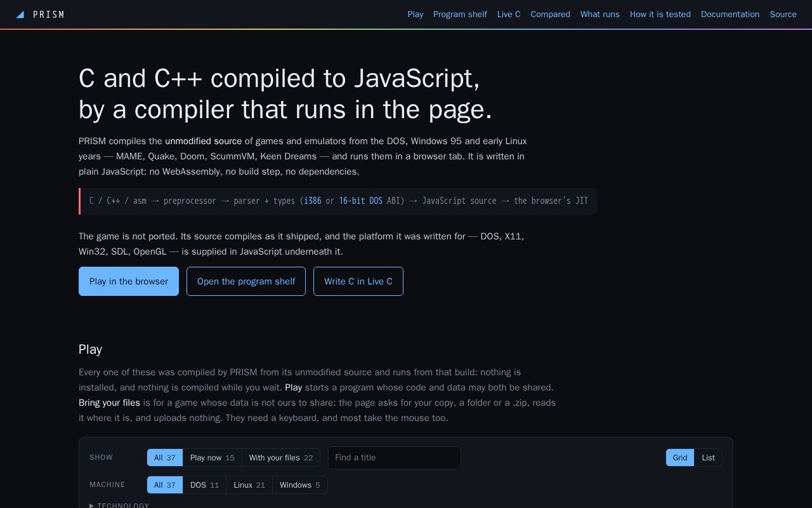Image resolution: width=812 pixels, height=508 pixels.
Task: Select Machine All 37 filter
Action: (165, 485)
